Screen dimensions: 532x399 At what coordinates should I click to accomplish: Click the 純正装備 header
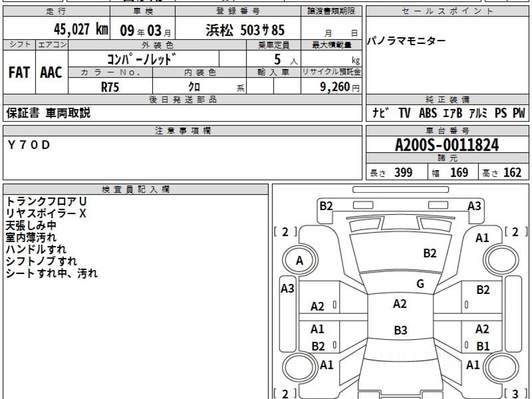coord(447,100)
